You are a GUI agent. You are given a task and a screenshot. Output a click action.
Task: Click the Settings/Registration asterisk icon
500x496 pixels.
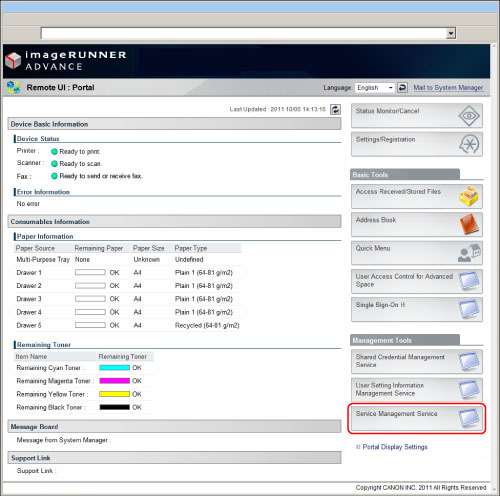click(x=469, y=144)
